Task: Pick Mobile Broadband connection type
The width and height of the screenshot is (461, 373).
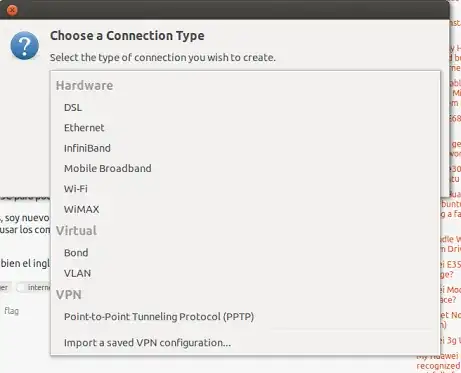Action: (245, 169)
